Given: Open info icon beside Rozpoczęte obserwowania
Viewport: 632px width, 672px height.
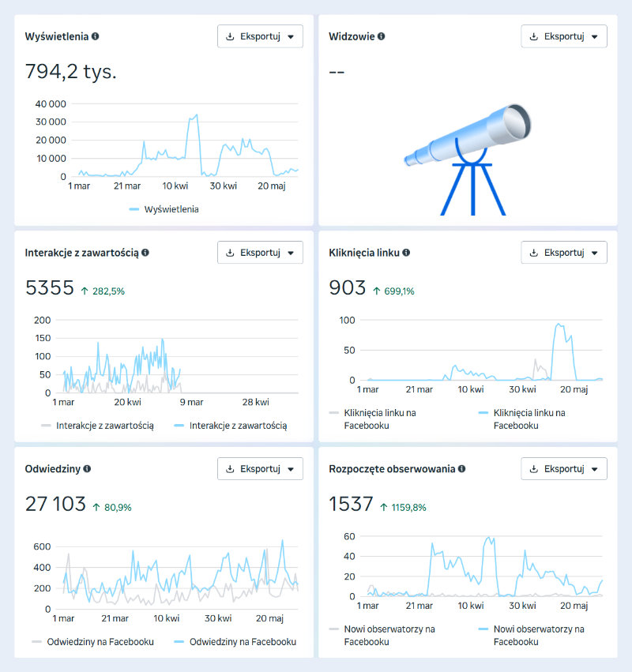Looking at the screenshot, I should tap(461, 468).
